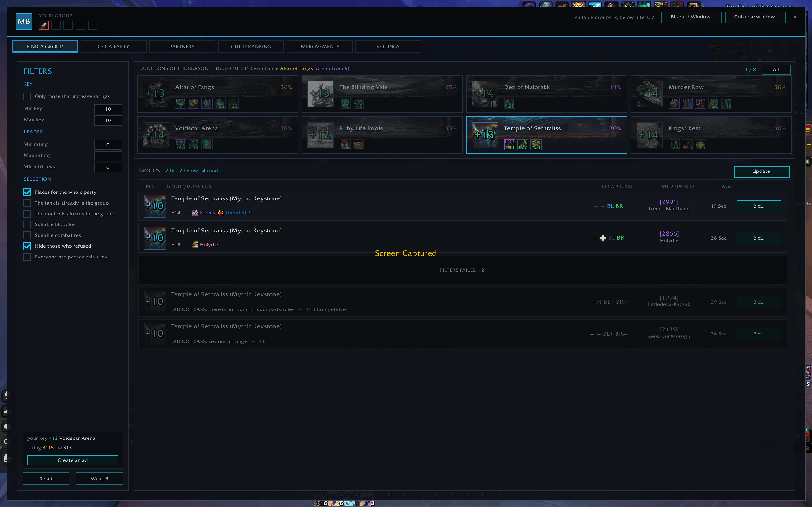Click Holydie class icon in group list

click(195, 245)
